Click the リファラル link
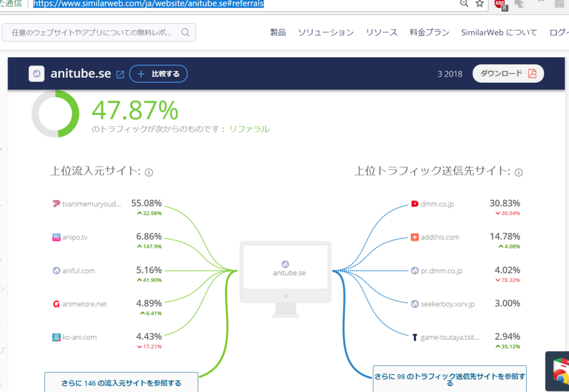Viewport: 569px width, 392px height. click(x=249, y=129)
